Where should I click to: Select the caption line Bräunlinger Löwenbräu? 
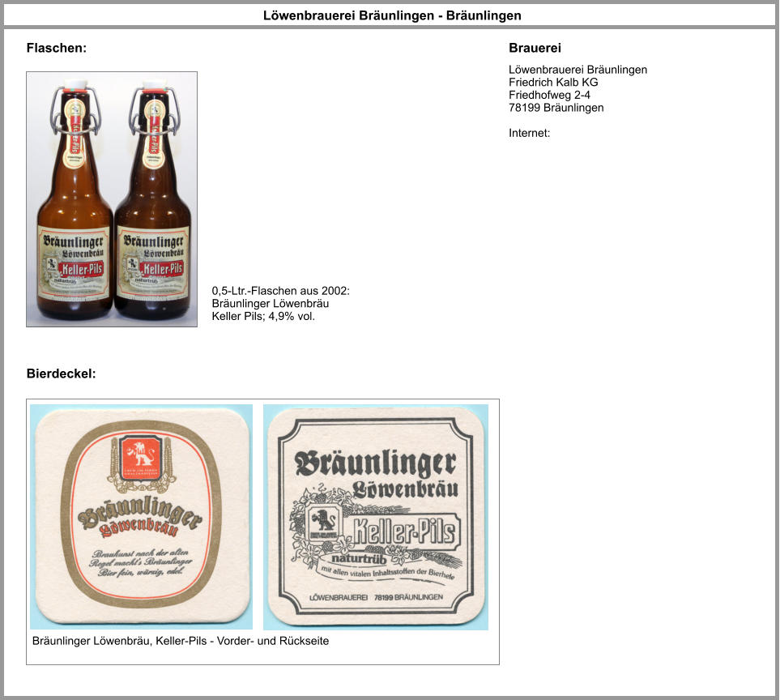click(270, 304)
